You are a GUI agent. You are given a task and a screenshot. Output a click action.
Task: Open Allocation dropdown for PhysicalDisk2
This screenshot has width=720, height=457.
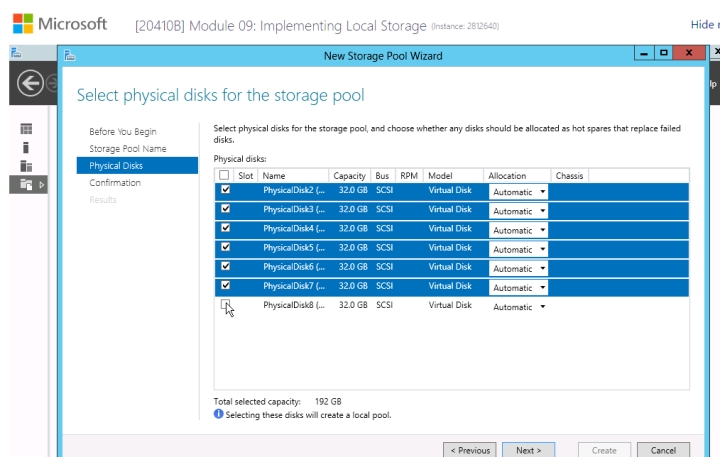tap(518, 192)
